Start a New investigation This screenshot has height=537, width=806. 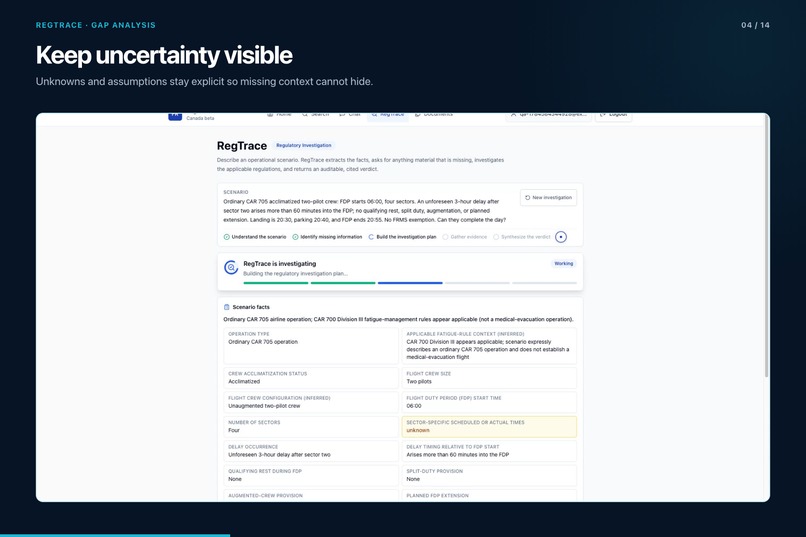click(x=548, y=197)
